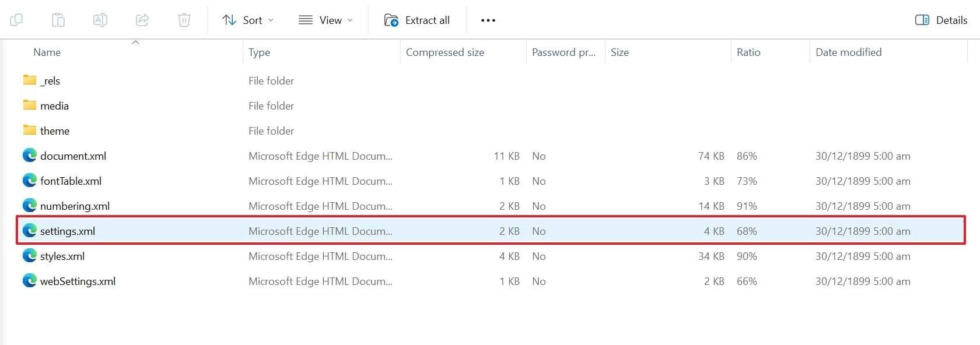
Task: Click the Type cell of styles.xml
Action: 320,256
